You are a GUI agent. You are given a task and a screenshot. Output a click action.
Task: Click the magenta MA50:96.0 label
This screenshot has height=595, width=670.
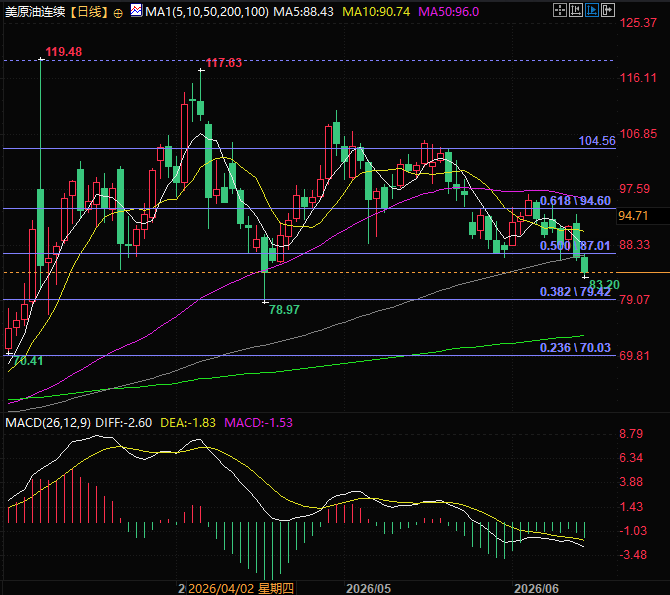(x=448, y=12)
